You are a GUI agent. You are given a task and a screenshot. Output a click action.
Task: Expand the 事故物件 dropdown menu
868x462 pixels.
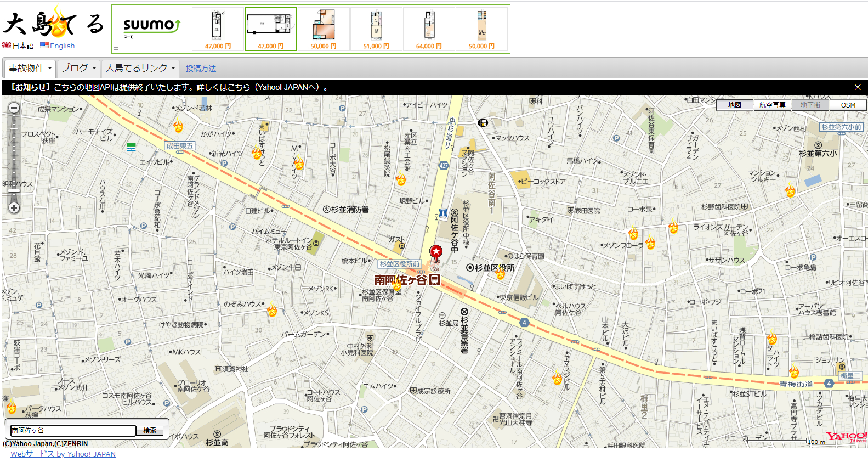point(30,68)
